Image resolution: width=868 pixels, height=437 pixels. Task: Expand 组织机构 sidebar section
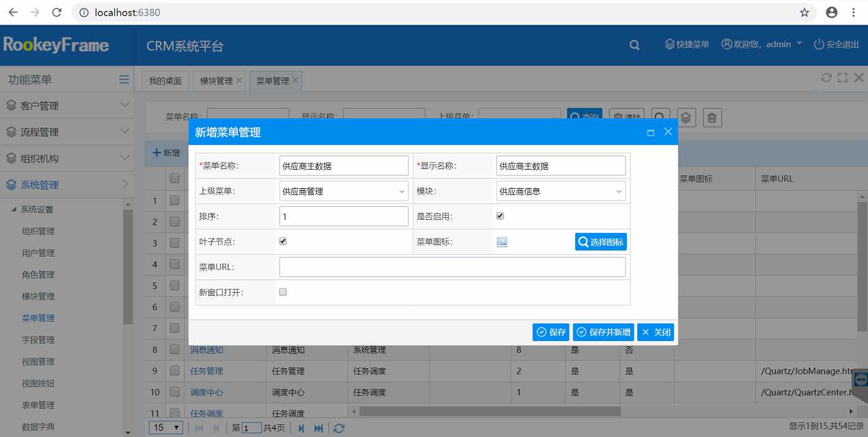click(66, 159)
